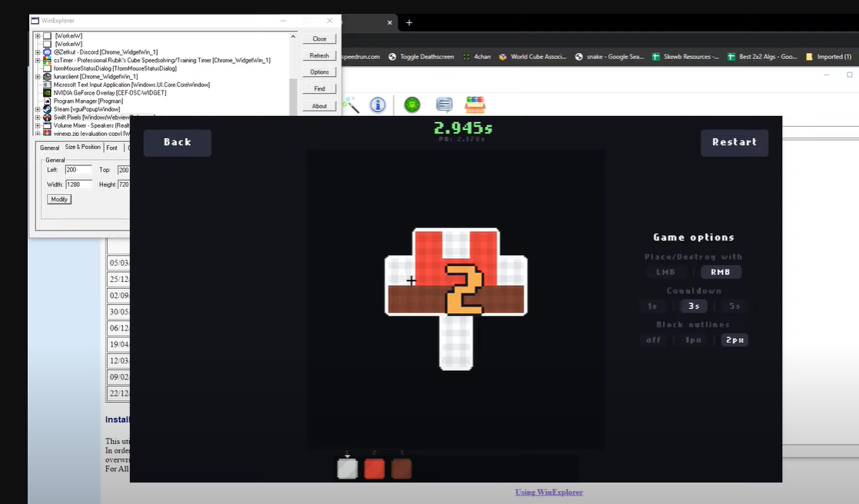Image resolution: width=859 pixels, height=504 pixels.
Task: Open a new browser tab with plus
Action: tap(408, 22)
